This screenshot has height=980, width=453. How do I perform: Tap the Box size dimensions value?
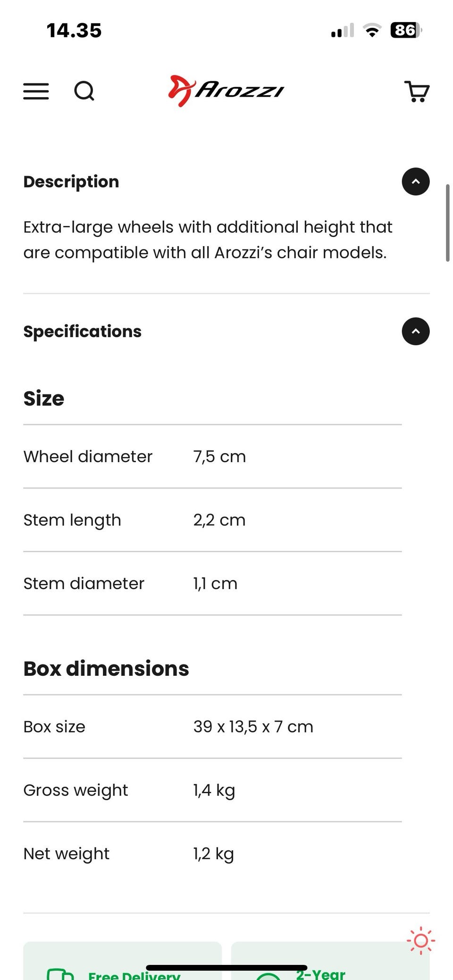pyautogui.click(x=253, y=727)
